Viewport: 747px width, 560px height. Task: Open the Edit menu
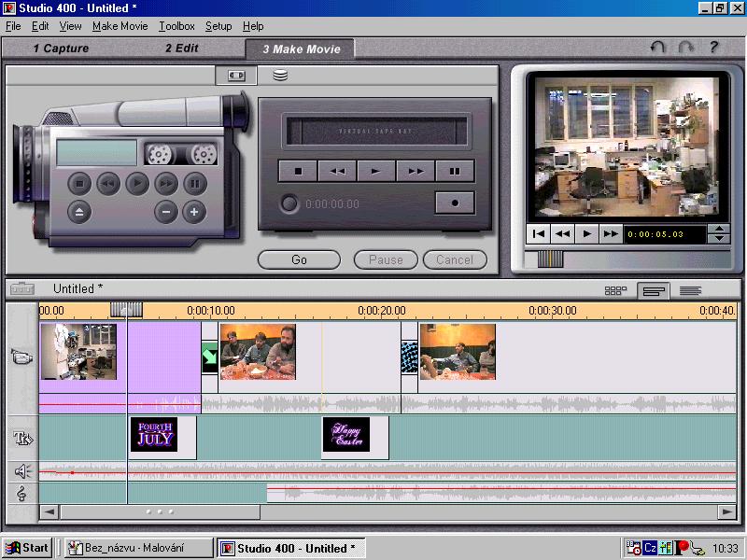[x=40, y=26]
